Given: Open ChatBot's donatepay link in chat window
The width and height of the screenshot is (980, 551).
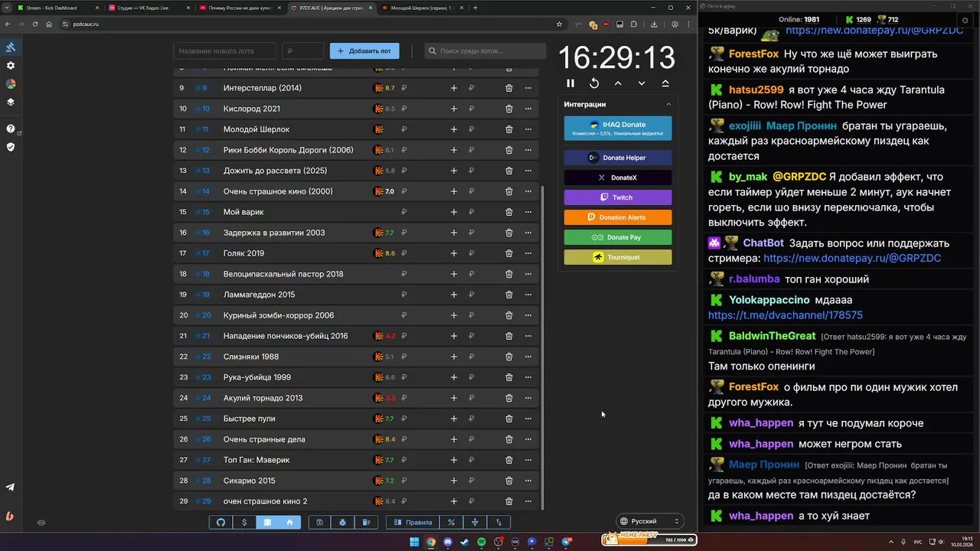Looking at the screenshot, I should 852,259.
